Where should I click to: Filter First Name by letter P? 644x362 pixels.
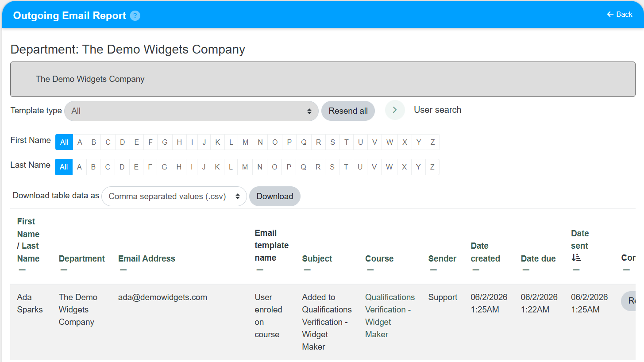tap(289, 142)
